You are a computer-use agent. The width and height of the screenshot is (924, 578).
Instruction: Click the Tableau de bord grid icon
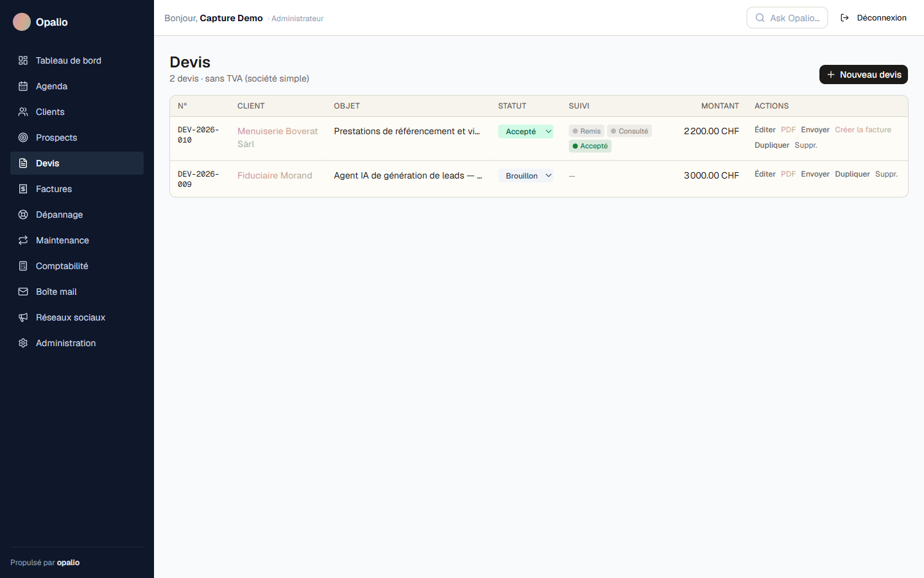pyautogui.click(x=23, y=60)
